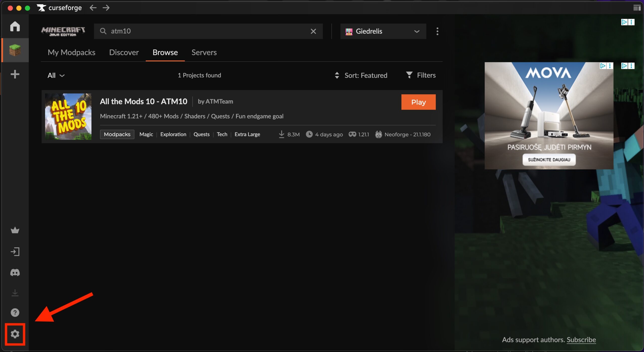Select the Minecraft grass block game icon
Image resolution: width=644 pixels, height=352 pixels.
[15, 50]
